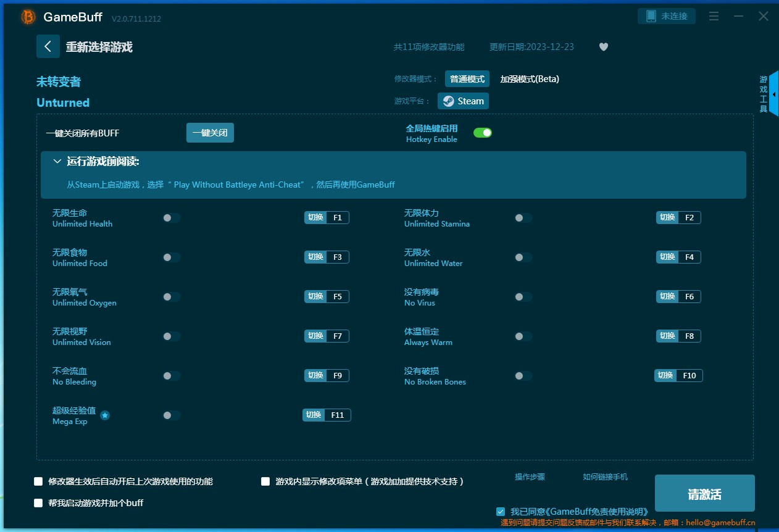Uncheck the GameBuff disclaimer agreement box

[x=501, y=512]
